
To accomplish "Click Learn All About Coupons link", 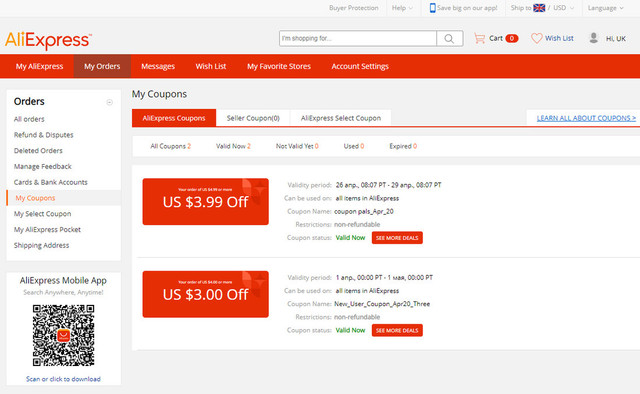I will pyautogui.click(x=586, y=118).
